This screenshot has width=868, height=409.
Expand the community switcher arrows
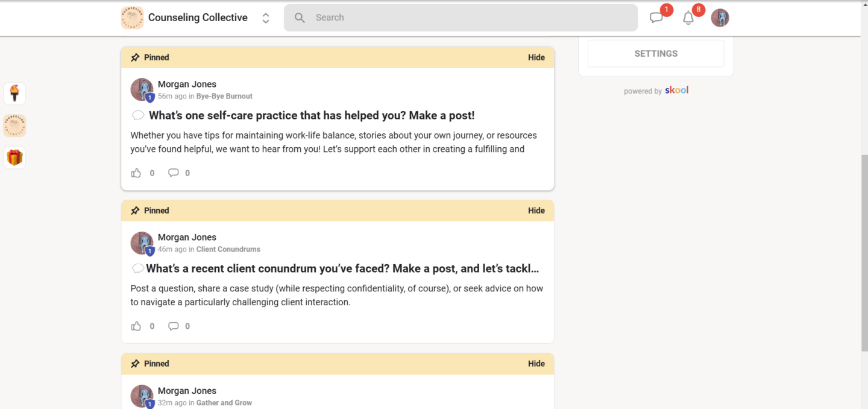click(265, 18)
